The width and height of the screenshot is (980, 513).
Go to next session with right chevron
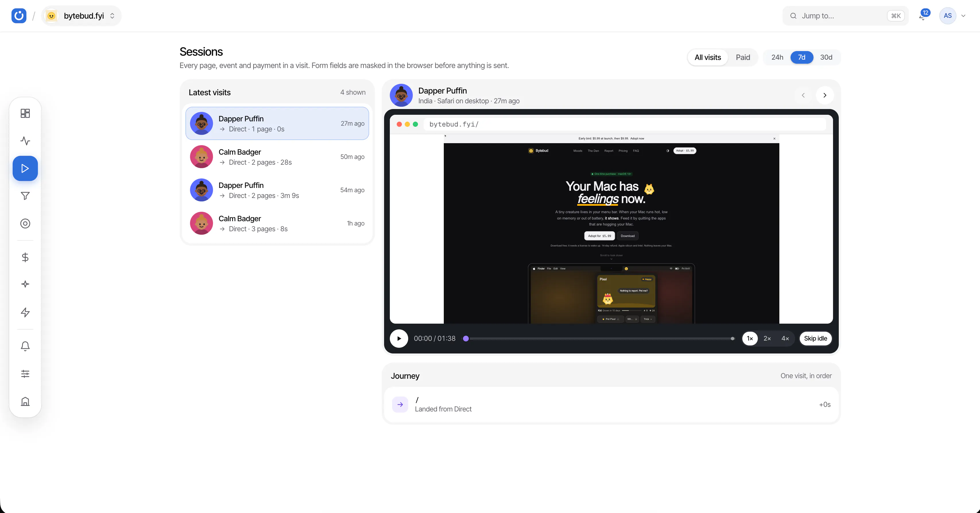click(x=825, y=96)
